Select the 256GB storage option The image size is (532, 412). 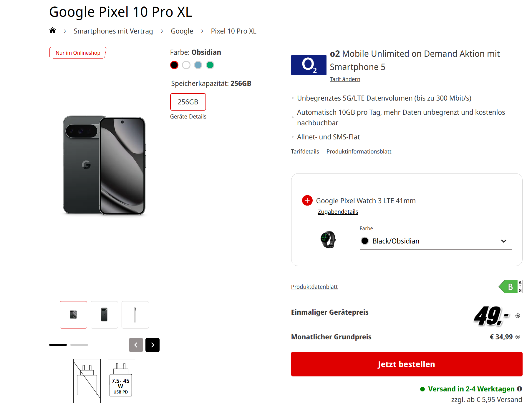click(188, 102)
